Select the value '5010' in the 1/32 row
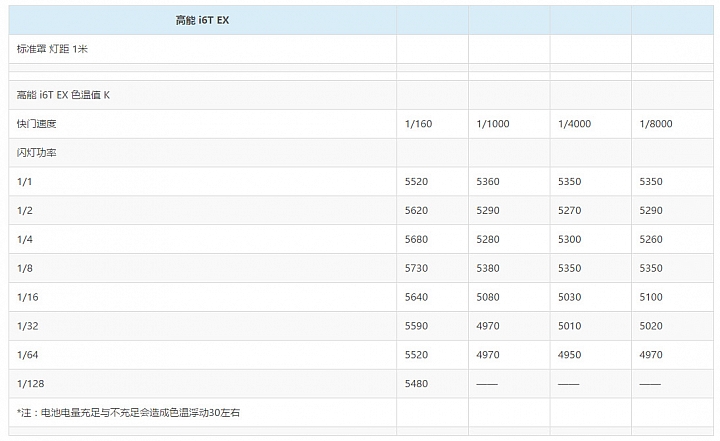The height and width of the screenshot is (441, 720). [569, 327]
